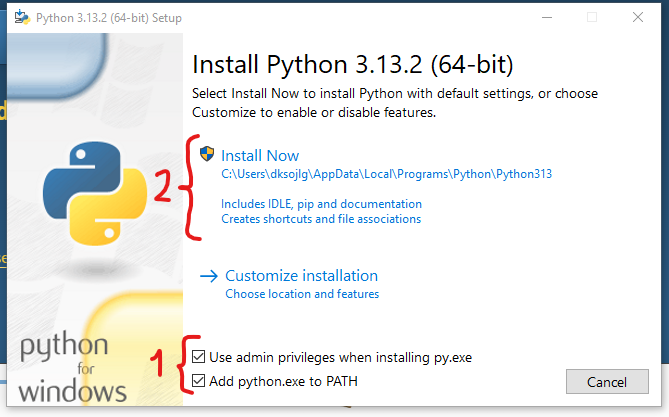669x417 pixels.
Task: Click 'Choose location and features' description
Action: click(x=302, y=294)
